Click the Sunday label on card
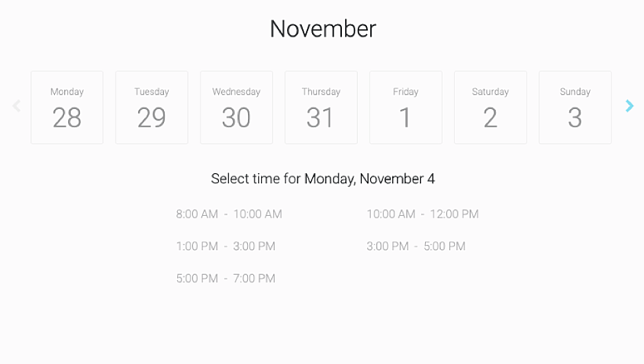The width and height of the screenshot is (644, 364). coord(575,92)
